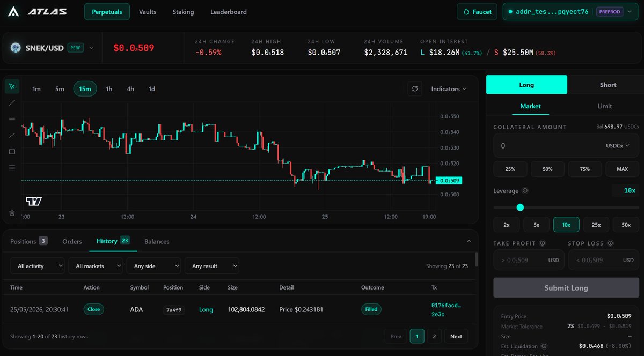Click the Next page button

[456, 336]
